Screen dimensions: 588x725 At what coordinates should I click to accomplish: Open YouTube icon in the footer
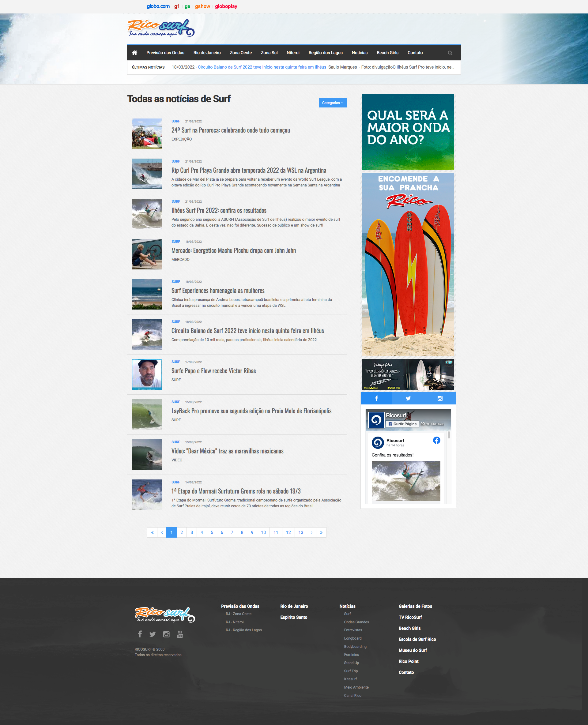point(180,634)
